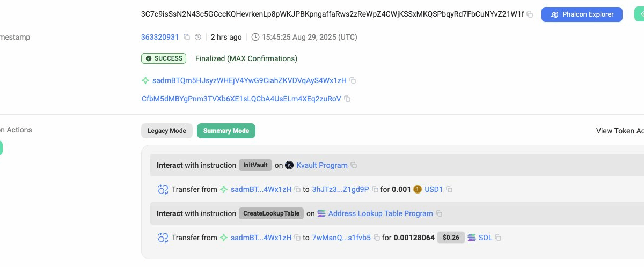644x267 pixels.
Task: Copy the 7wManQ...s1fvb5 recipient address
Action: point(377,238)
